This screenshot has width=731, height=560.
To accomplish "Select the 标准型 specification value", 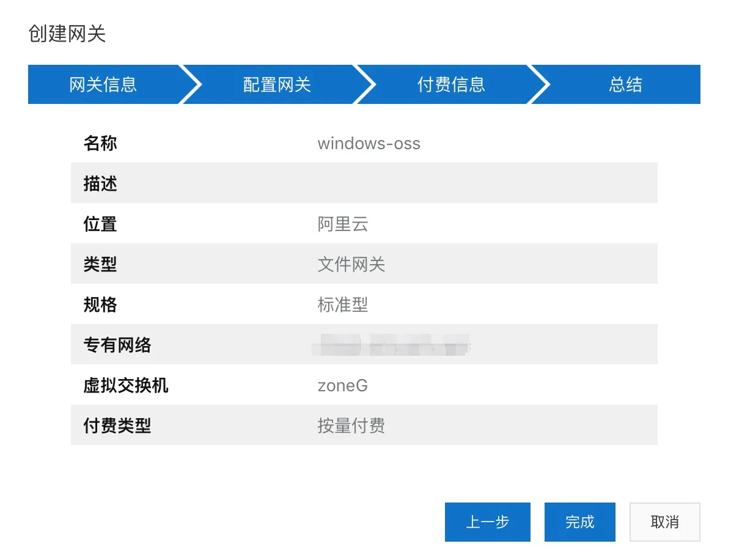I will tap(342, 304).
